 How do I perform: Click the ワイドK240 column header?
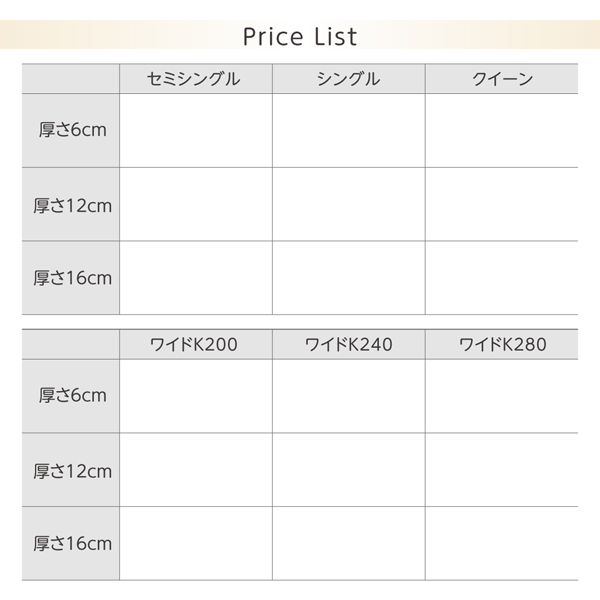(348, 345)
